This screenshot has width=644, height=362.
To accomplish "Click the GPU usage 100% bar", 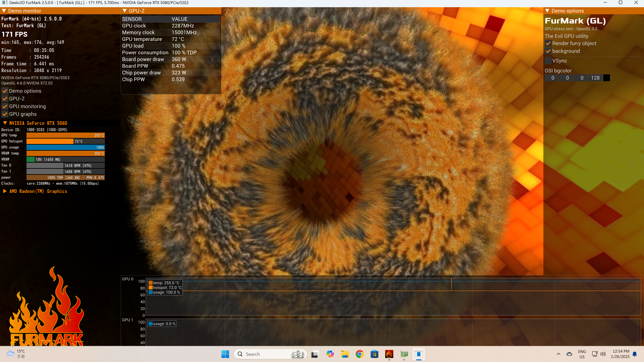I will click(66, 147).
